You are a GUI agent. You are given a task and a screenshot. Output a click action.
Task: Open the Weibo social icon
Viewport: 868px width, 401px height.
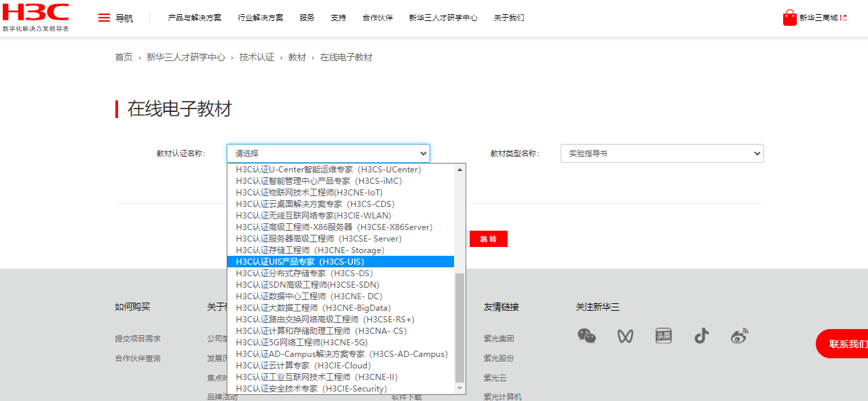[x=739, y=336]
